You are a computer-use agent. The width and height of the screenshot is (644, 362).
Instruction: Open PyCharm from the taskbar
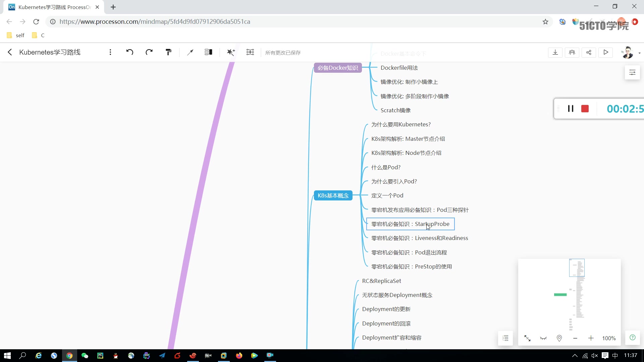[x=100, y=356]
